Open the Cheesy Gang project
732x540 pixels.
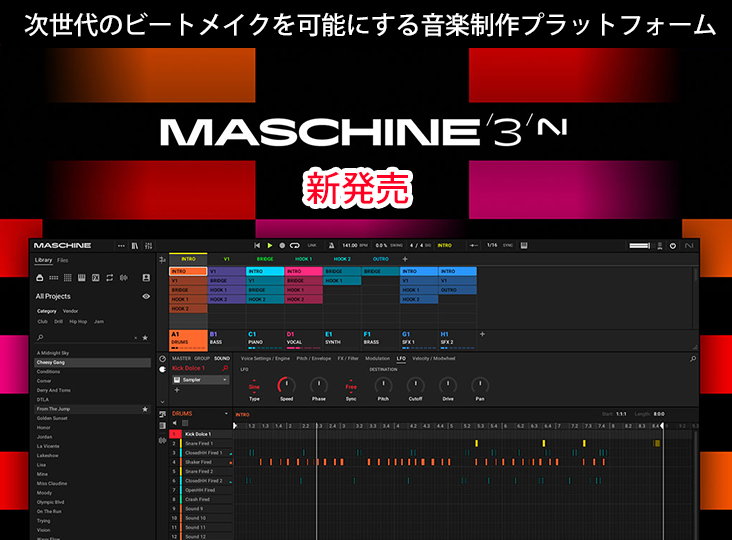click(93, 362)
